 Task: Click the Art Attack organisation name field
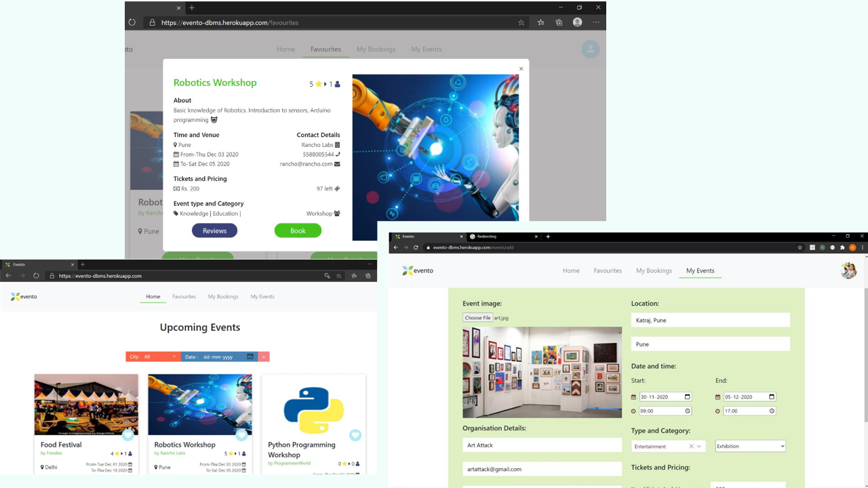pos(542,445)
